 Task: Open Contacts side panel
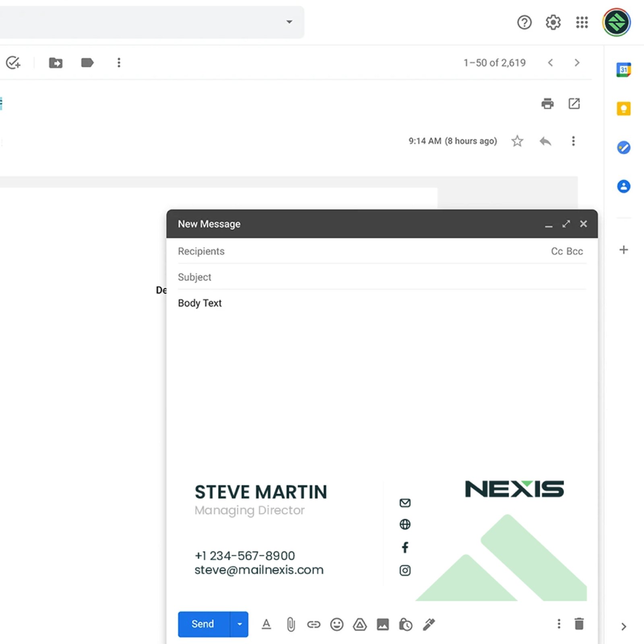coord(623,186)
